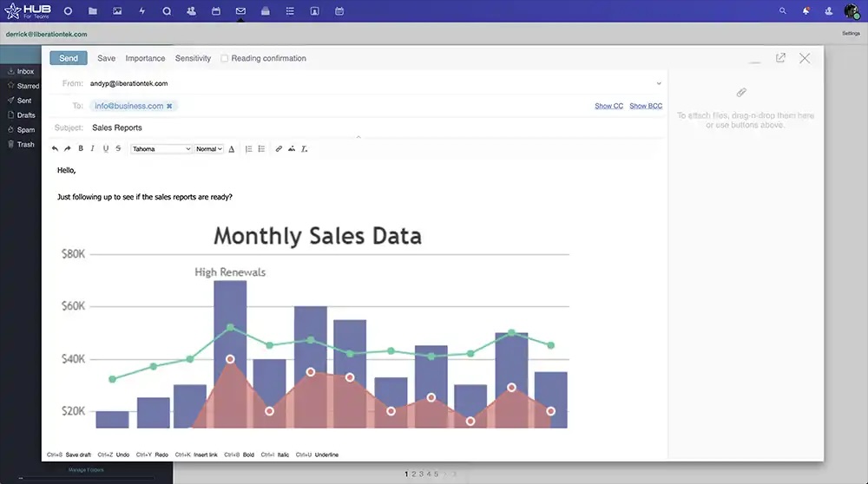Expand the From address dropdown arrow
The width and height of the screenshot is (868, 484).
coord(659,83)
